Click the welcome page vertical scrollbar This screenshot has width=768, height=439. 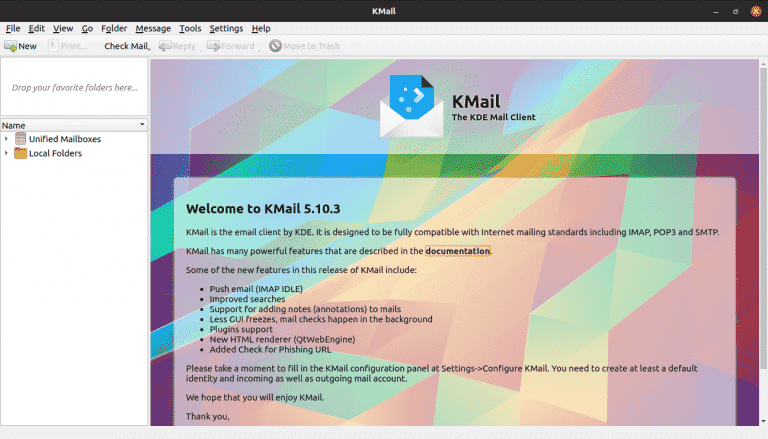coord(763,218)
